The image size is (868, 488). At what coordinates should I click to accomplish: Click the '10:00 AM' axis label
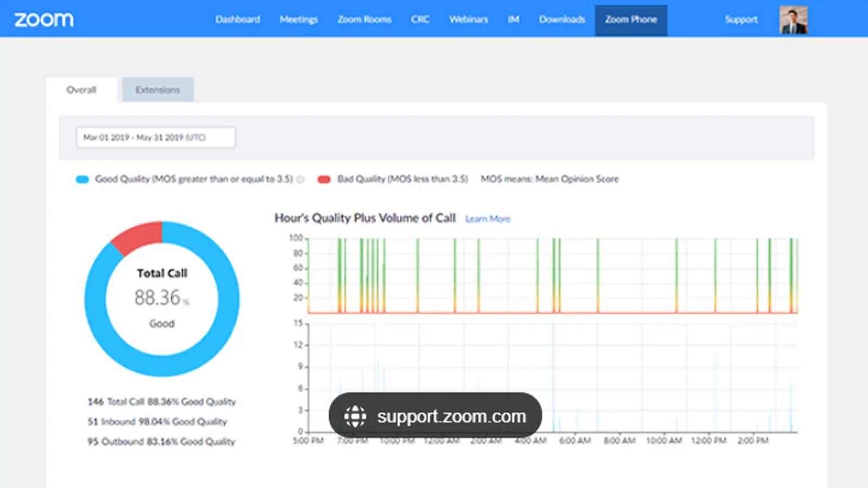[x=664, y=441]
